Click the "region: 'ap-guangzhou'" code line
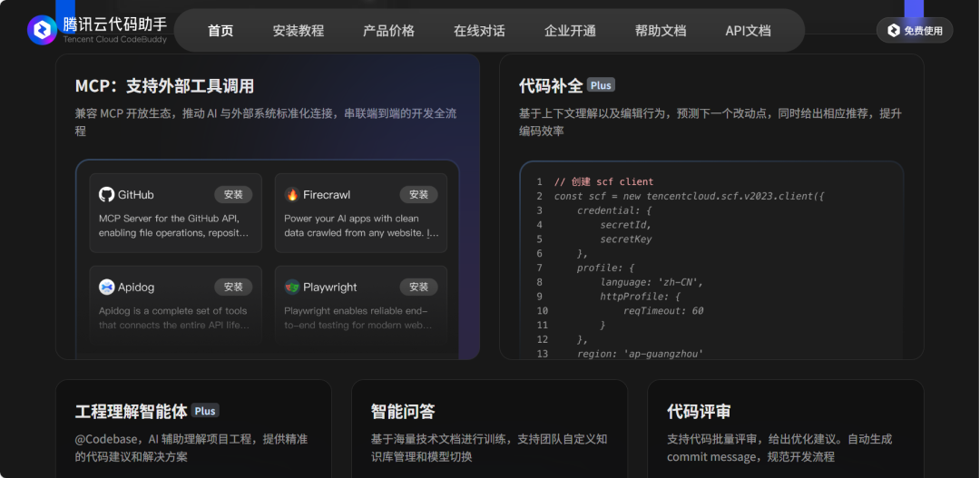Viewport: 980px width, 478px height. coord(640,354)
